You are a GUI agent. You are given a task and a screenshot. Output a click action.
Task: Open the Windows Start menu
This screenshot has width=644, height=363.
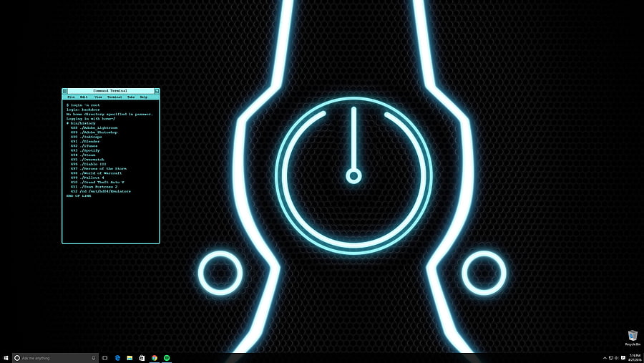[x=6, y=358]
